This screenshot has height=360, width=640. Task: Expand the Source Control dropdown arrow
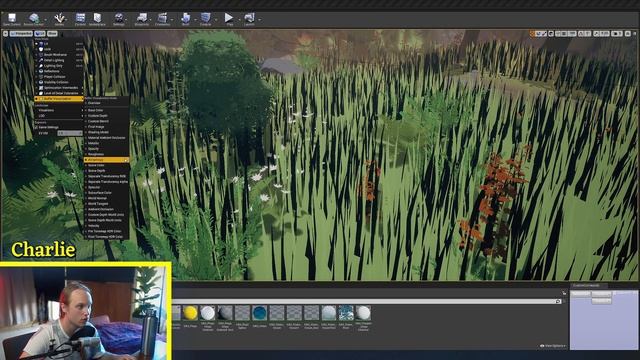click(x=45, y=19)
